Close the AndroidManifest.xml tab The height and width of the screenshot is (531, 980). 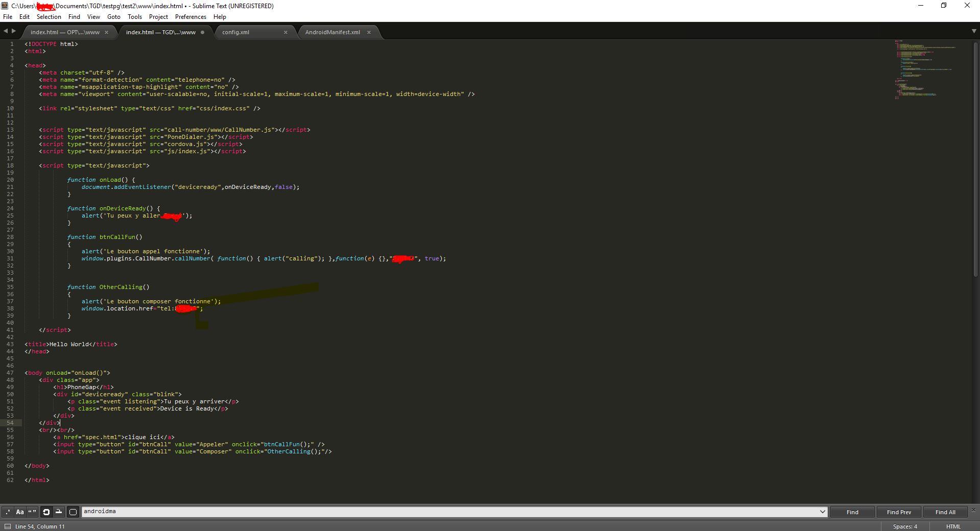[369, 32]
